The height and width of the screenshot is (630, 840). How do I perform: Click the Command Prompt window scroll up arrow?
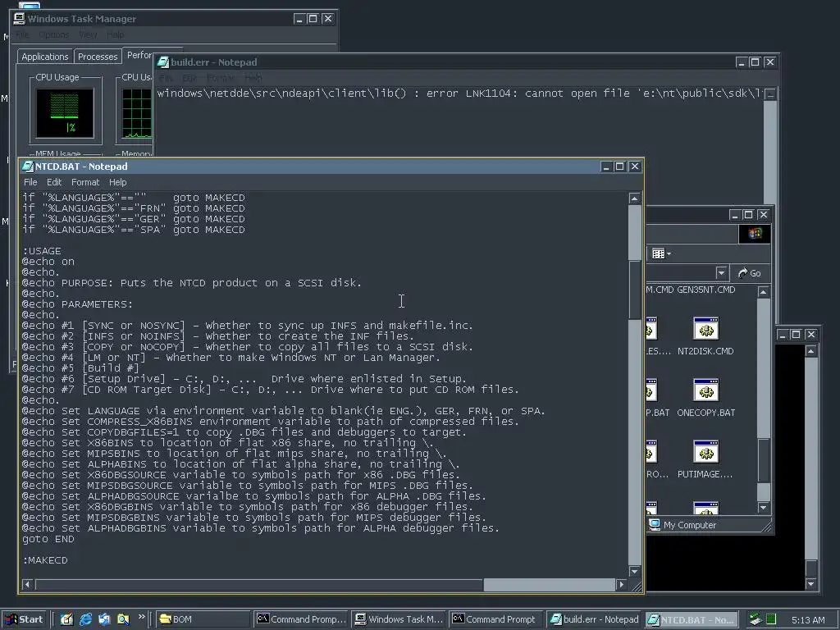point(810,351)
